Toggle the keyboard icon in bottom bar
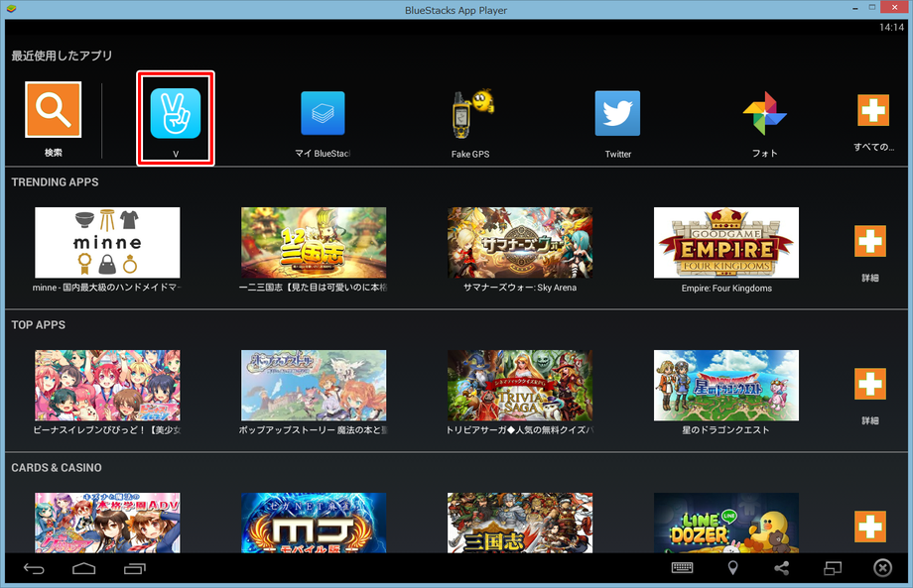 (682, 568)
